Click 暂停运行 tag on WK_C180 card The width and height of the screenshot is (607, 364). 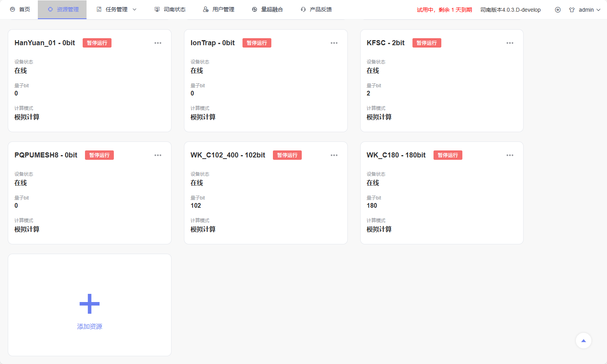pos(448,155)
